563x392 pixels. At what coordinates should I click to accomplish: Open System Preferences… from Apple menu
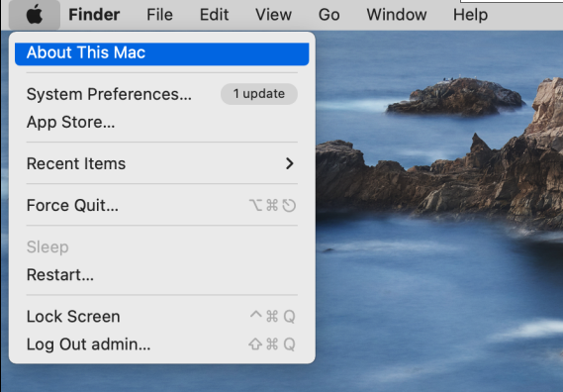[x=162, y=94]
